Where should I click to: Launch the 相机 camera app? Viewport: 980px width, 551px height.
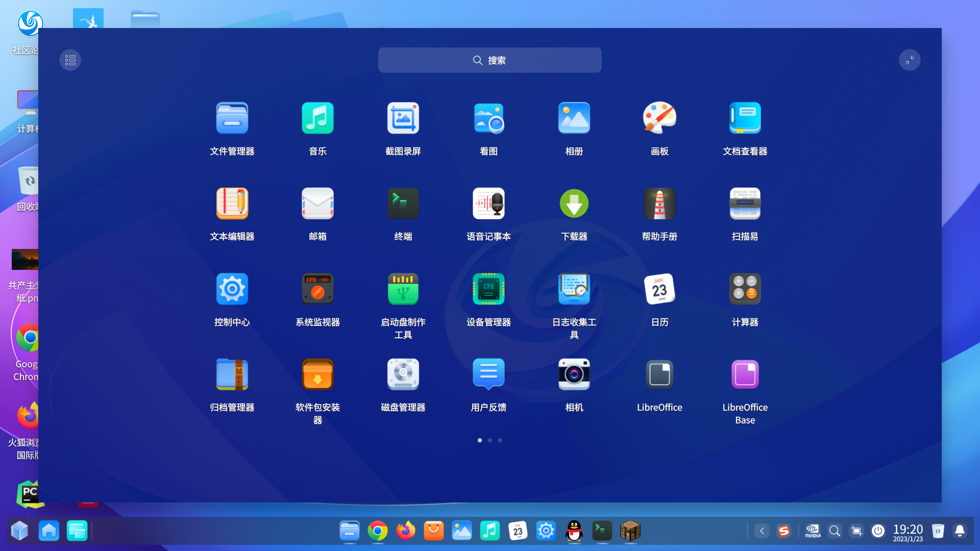pyautogui.click(x=574, y=374)
